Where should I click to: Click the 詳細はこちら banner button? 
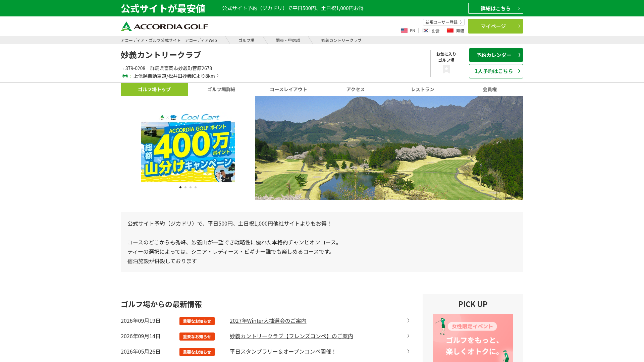496,8
